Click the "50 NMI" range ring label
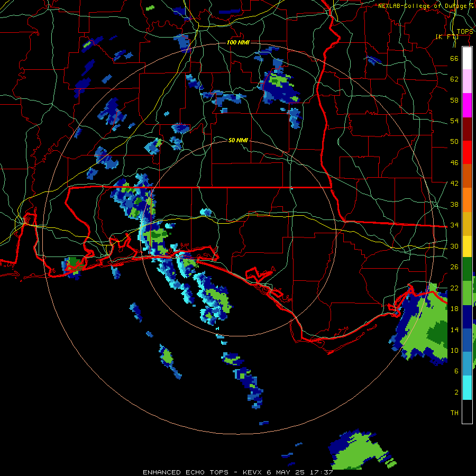This screenshot has width=476, height=476. click(x=238, y=140)
